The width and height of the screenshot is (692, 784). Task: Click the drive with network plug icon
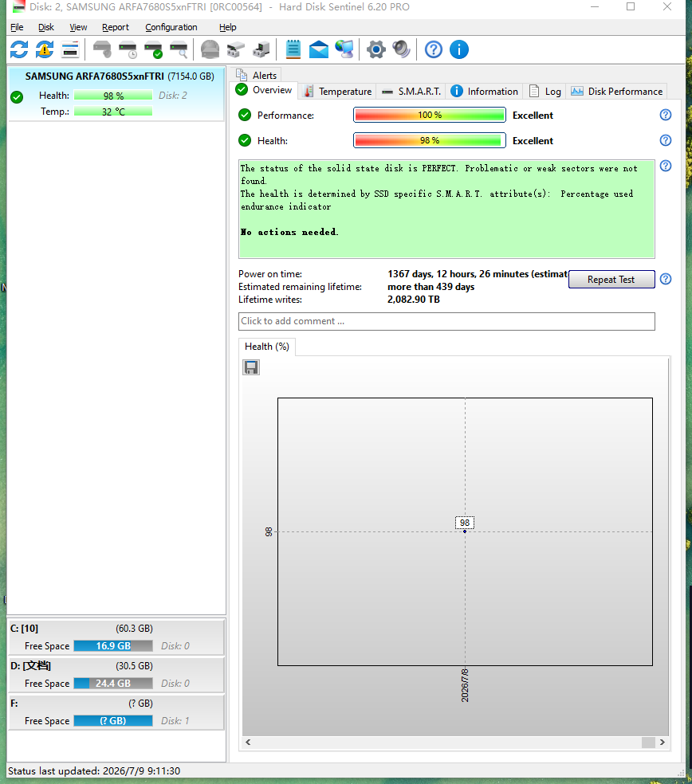click(261, 49)
